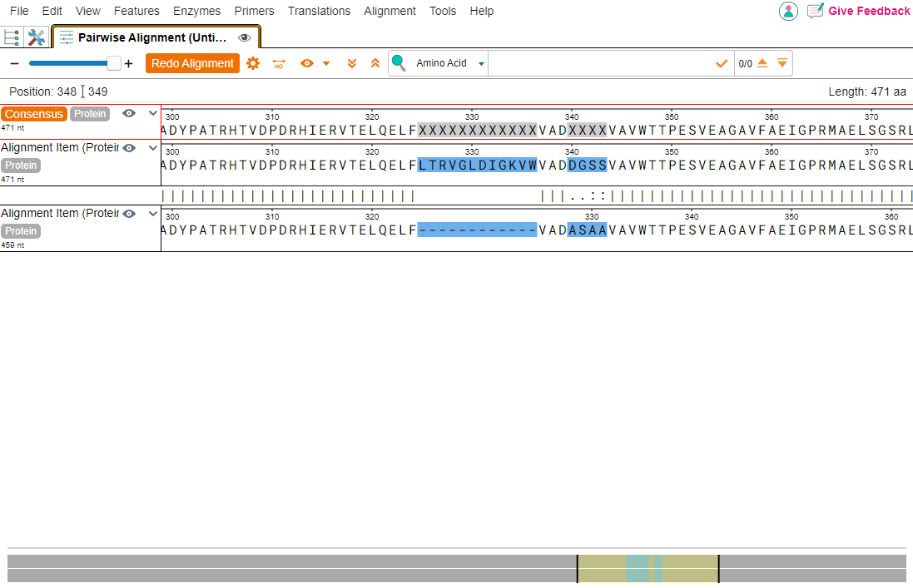The width and height of the screenshot is (913, 588).
Task: Click the Protein tag above 459 nt item
Action: pos(21,231)
